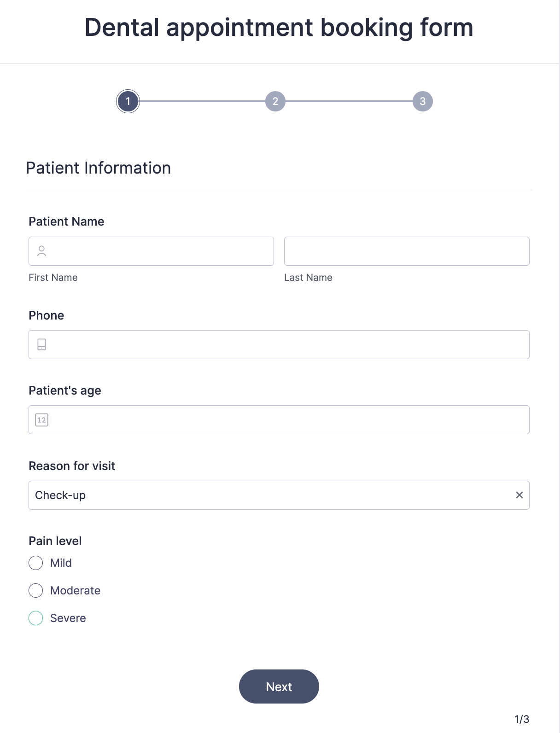This screenshot has width=560, height=733.
Task: Clear the Check-up selection with the X icon
Action: 519,495
